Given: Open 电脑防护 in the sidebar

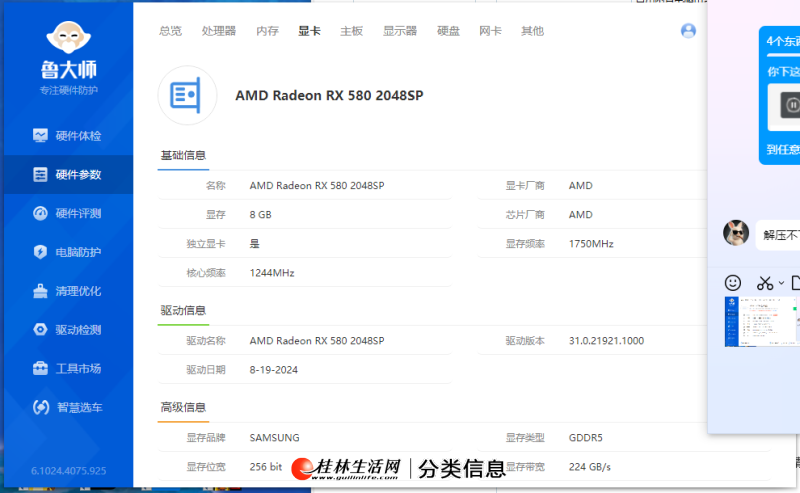Looking at the screenshot, I should [67, 253].
